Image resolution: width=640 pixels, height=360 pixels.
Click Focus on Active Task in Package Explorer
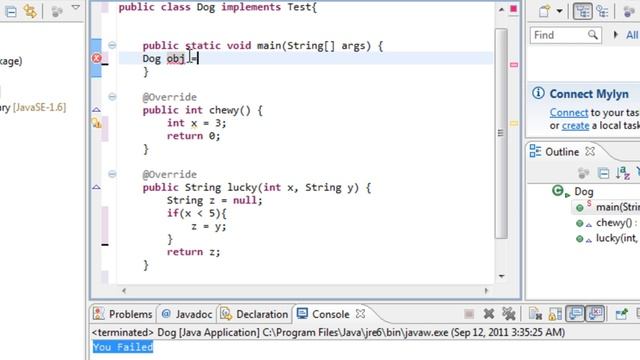[x=57, y=11]
